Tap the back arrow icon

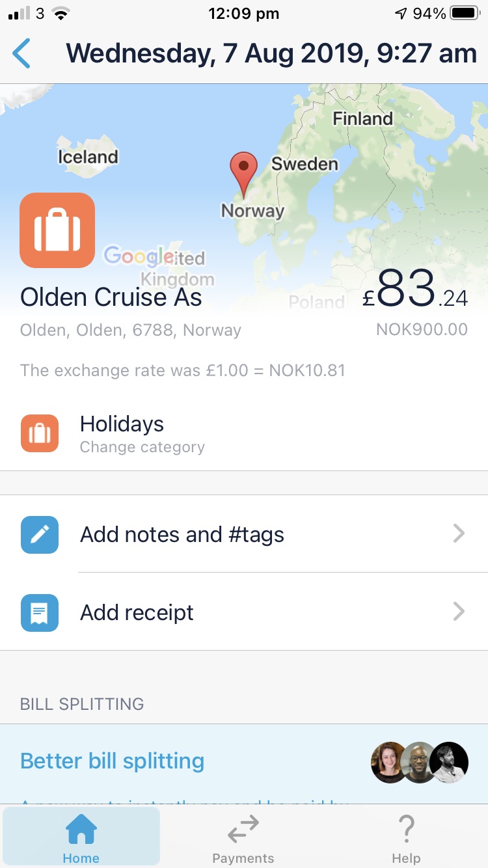(x=21, y=53)
